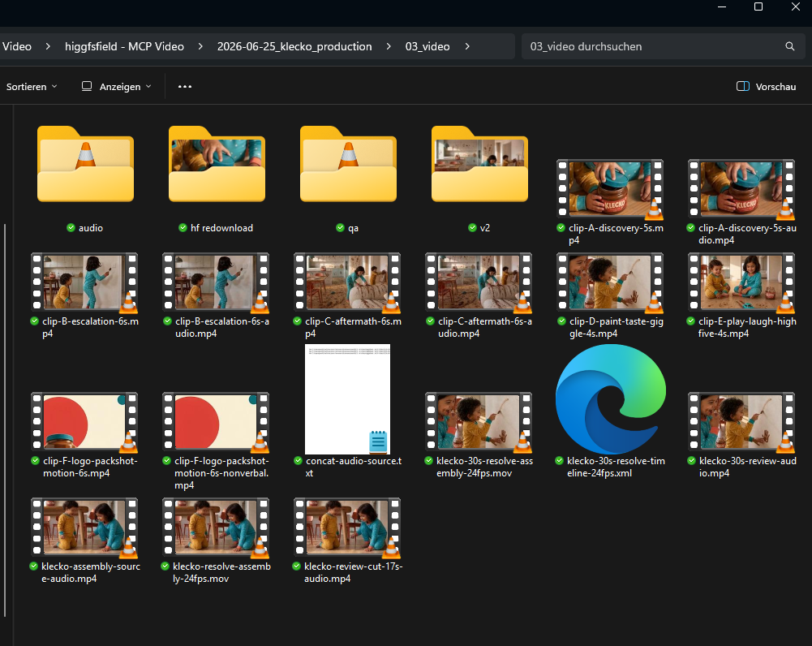The image size is (812, 646).
Task: Select clip-A-discovery-5s.mp4 video thumbnail
Action: pos(611,188)
